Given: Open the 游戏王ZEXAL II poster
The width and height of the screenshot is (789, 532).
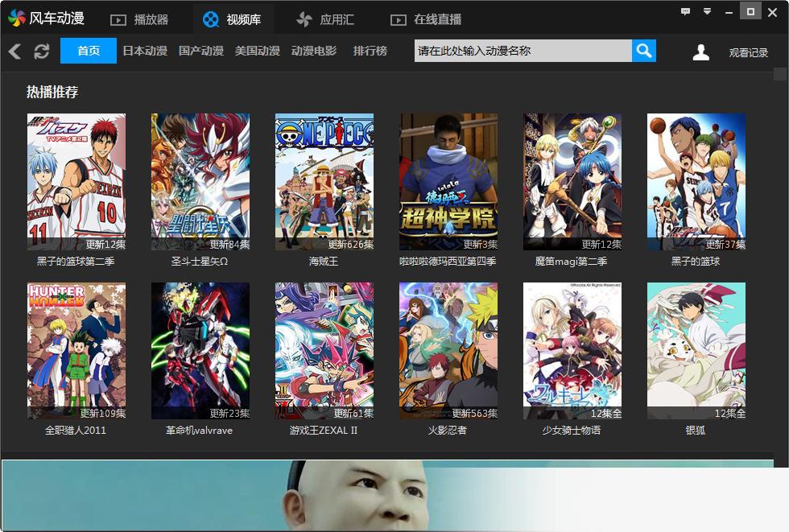Looking at the screenshot, I should (324, 351).
